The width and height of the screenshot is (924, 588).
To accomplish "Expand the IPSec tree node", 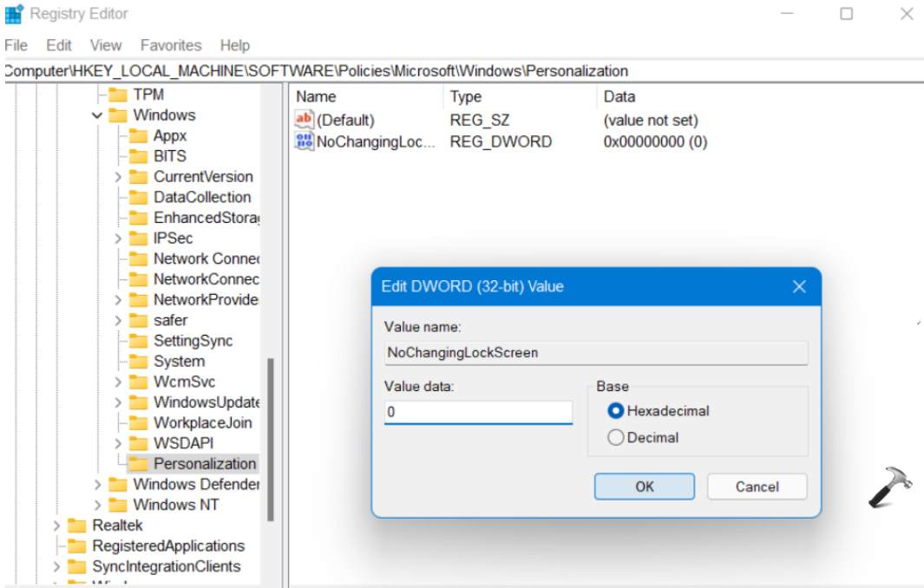I will (118, 238).
